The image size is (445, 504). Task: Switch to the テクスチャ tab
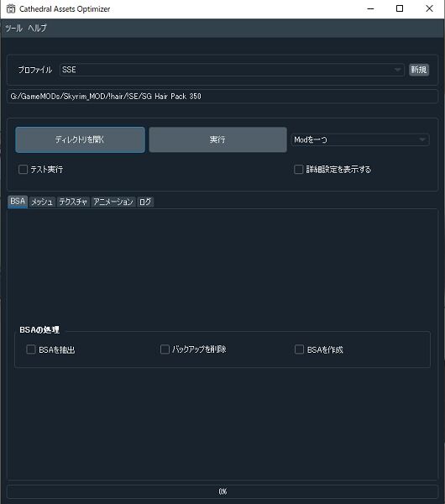pos(73,202)
